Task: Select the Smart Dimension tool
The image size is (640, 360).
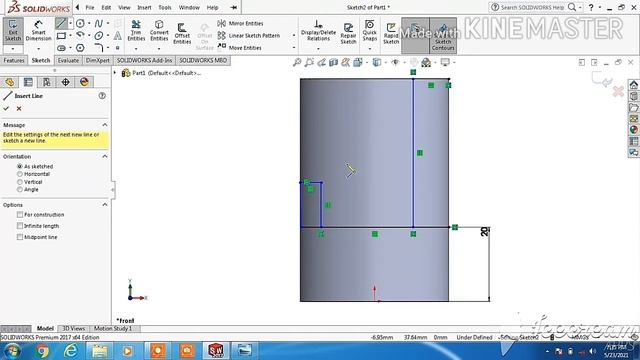Action: [x=38, y=31]
